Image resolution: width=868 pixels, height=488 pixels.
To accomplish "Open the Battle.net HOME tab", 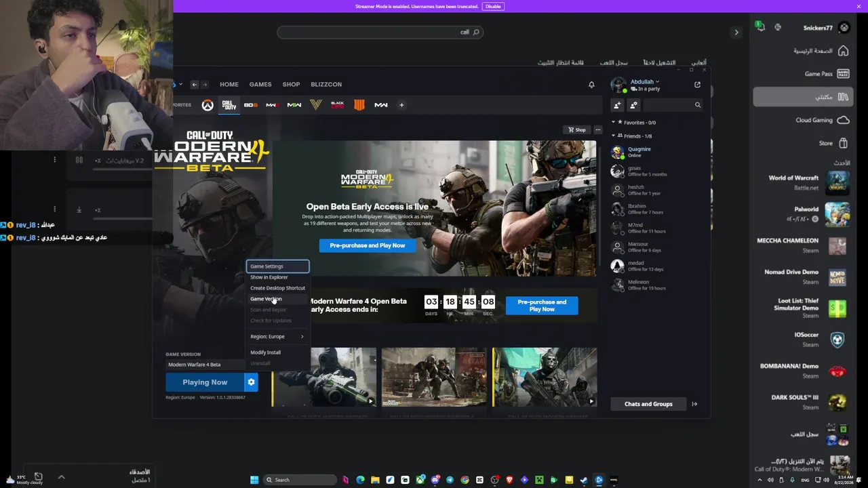I will 229,85.
